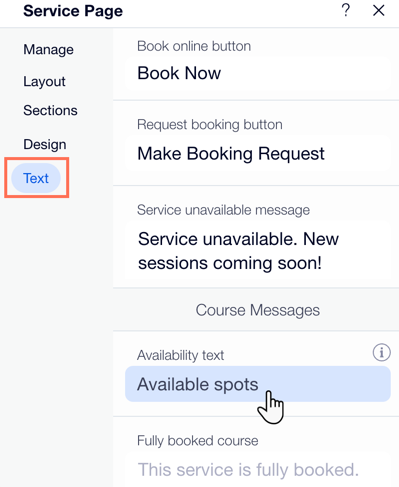
Task: Click the Available spots text field
Action: [x=258, y=384]
